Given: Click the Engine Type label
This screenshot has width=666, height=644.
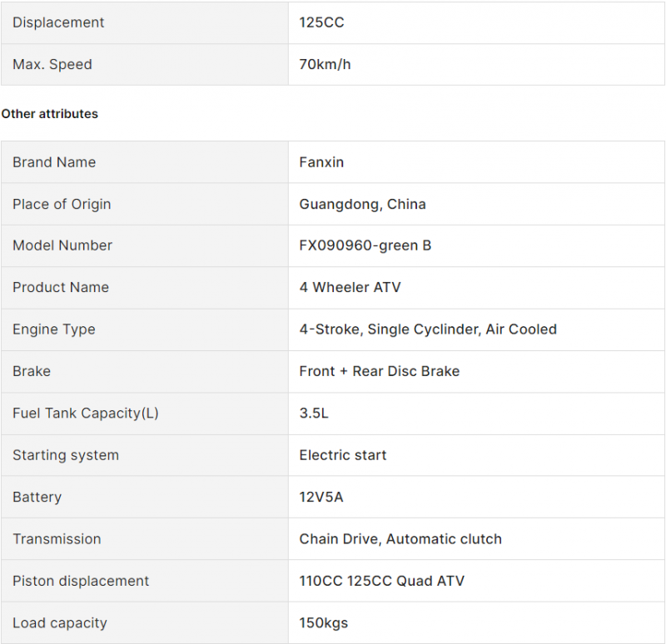Looking at the screenshot, I should (54, 329).
